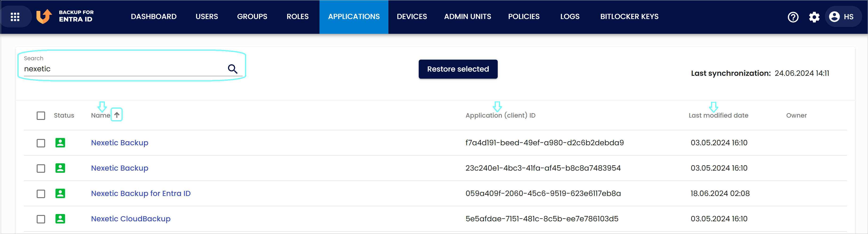Click the Status column header
Screen dimensions: 868x234
pos(64,115)
